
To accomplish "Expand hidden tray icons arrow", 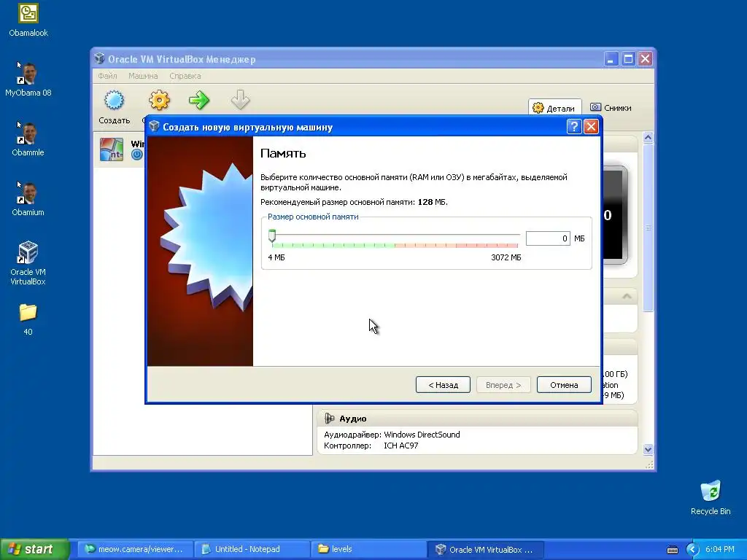I will (x=692, y=550).
